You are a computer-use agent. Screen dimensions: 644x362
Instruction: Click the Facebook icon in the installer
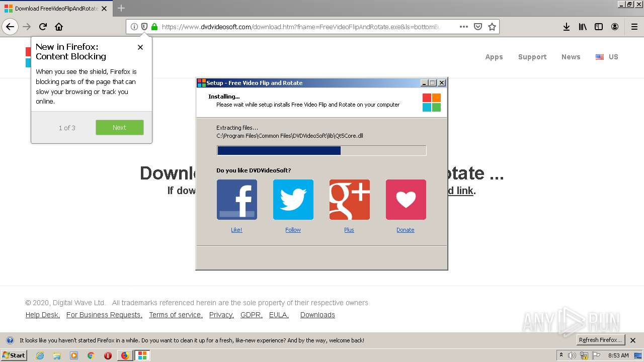point(237,200)
